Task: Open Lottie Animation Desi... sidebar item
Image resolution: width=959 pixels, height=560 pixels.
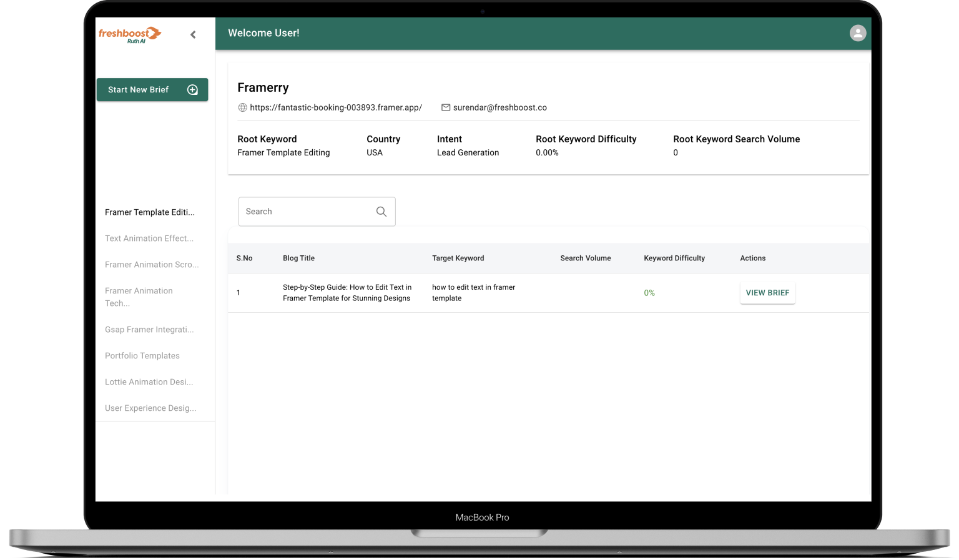Action: (149, 382)
